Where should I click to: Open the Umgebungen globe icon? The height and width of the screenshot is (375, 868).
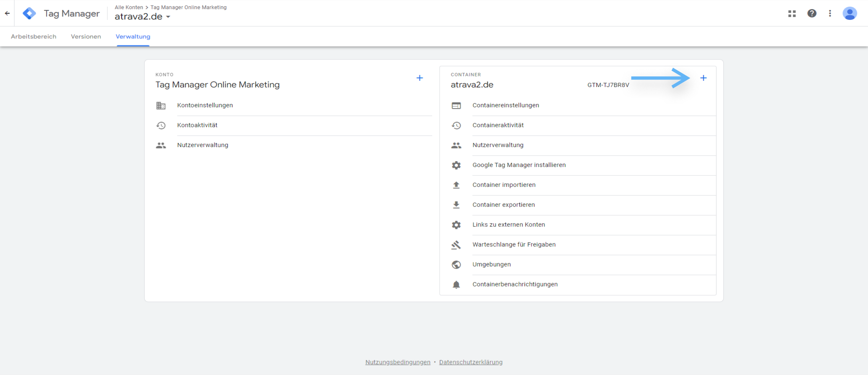457,264
